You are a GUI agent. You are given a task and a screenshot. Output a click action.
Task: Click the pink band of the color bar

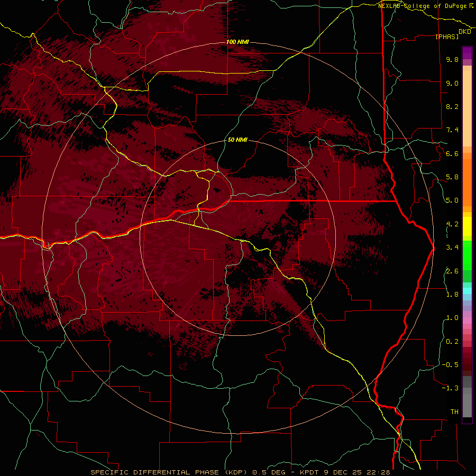pyautogui.click(x=467, y=321)
